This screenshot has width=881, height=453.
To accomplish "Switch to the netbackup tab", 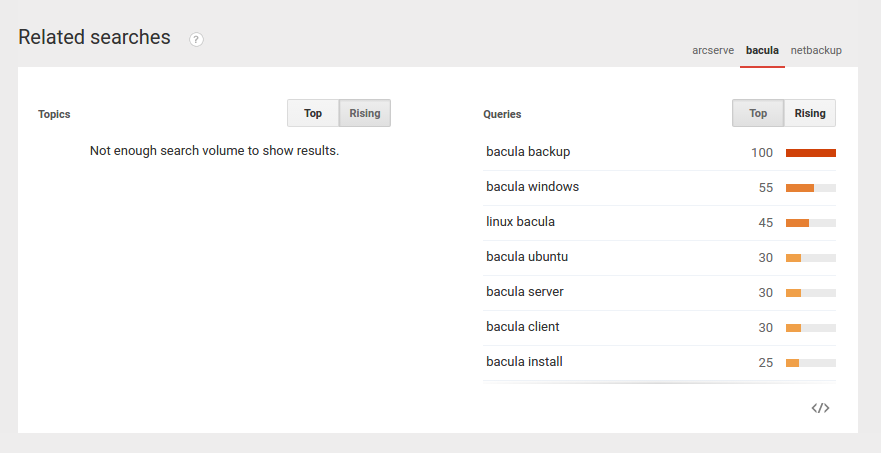I will [x=816, y=50].
